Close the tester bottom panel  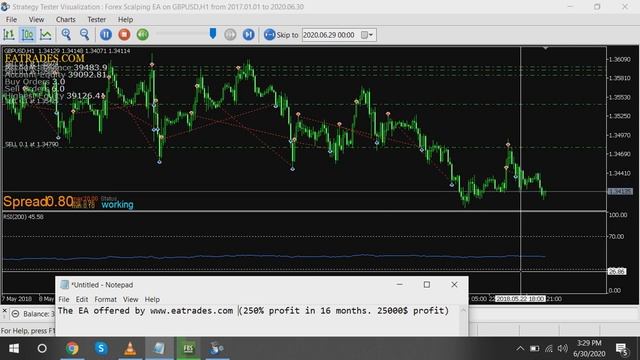click(4, 311)
